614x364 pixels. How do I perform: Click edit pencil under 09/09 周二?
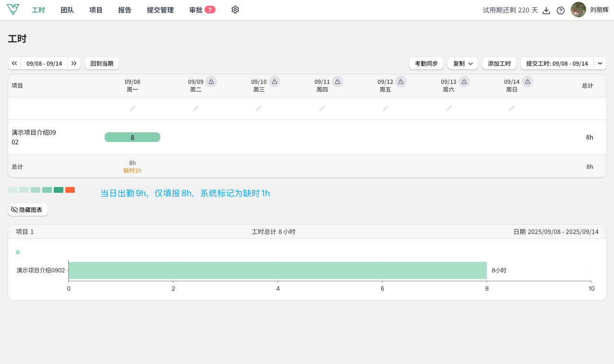pos(196,108)
